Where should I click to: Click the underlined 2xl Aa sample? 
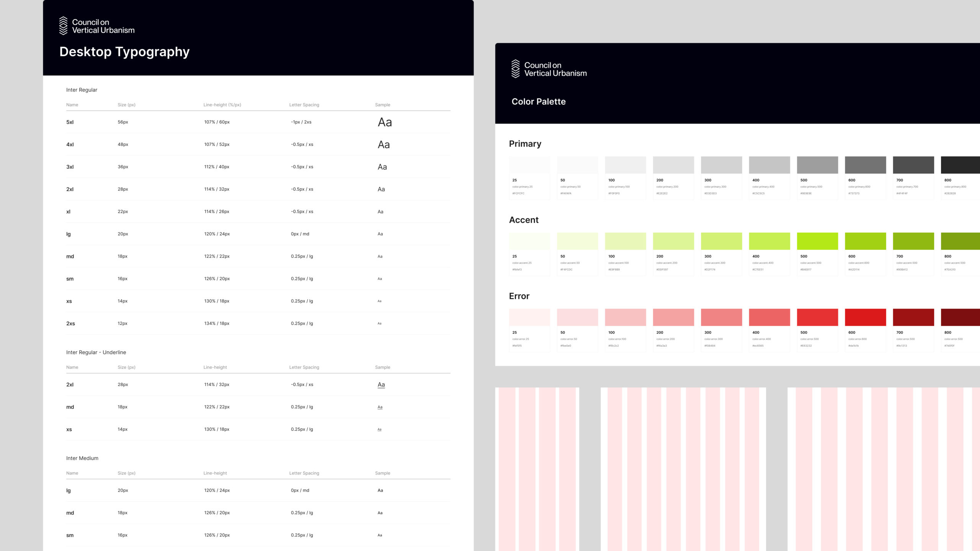[x=381, y=385]
